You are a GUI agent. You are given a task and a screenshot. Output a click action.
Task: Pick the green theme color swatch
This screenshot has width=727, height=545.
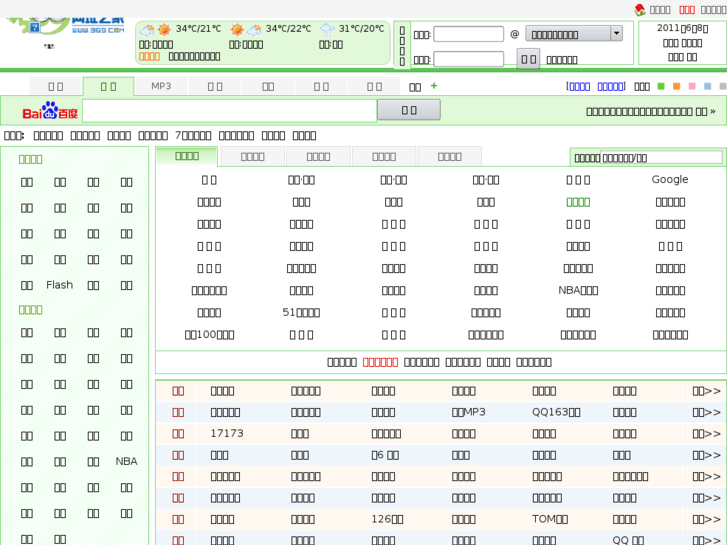coord(661,86)
